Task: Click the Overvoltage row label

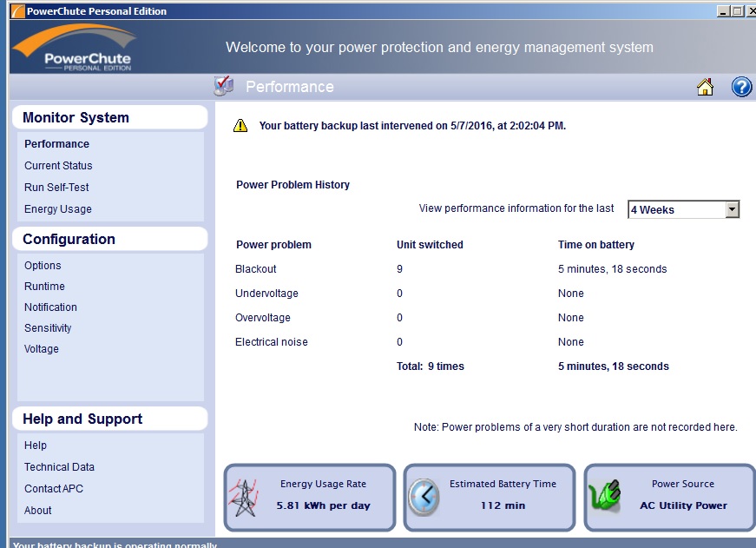Action: [263, 317]
